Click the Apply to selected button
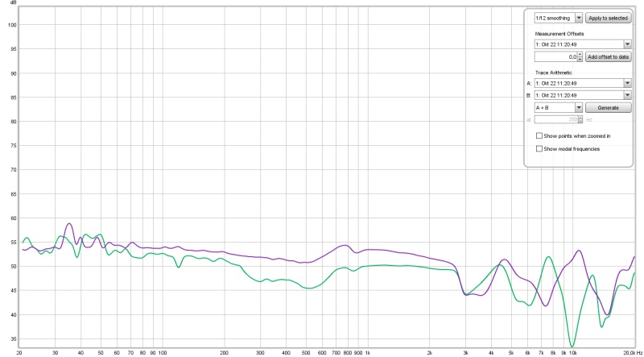This screenshot has width=644, height=357. (608, 17)
